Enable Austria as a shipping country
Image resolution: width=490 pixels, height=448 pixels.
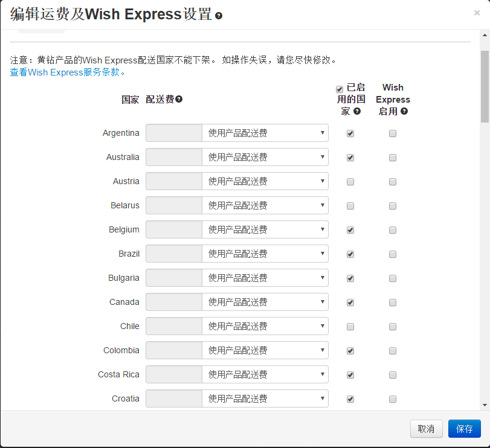coord(350,181)
